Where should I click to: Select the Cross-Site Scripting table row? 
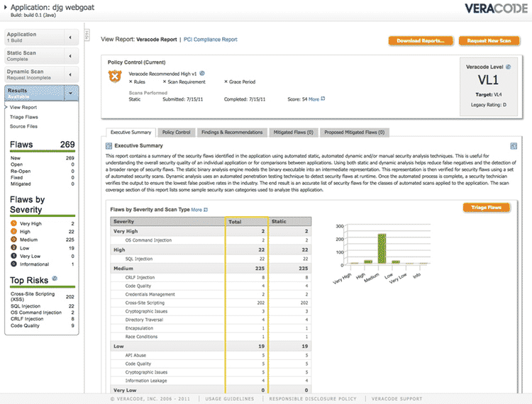tap(211, 303)
